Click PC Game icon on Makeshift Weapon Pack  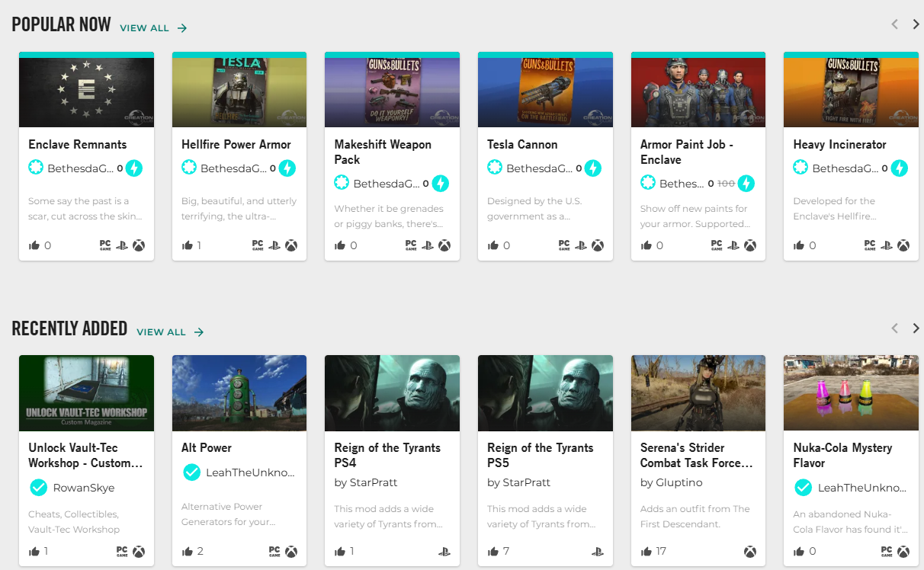(x=411, y=245)
